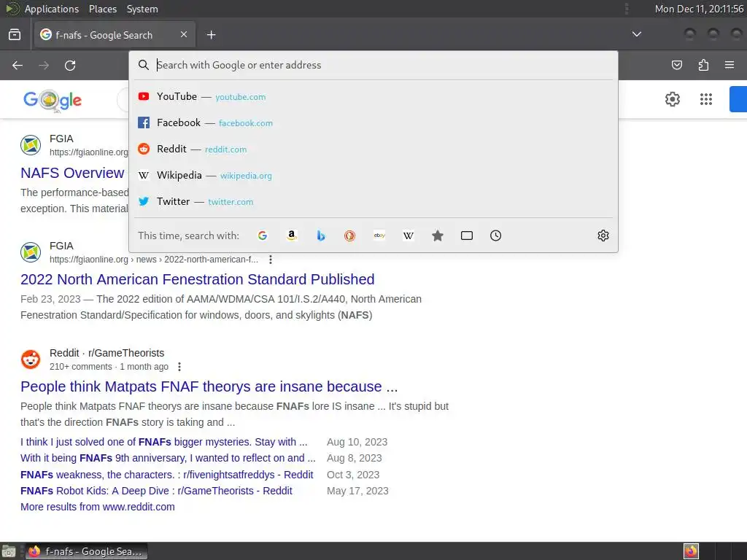Search this time with Google icon

[x=263, y=236]
